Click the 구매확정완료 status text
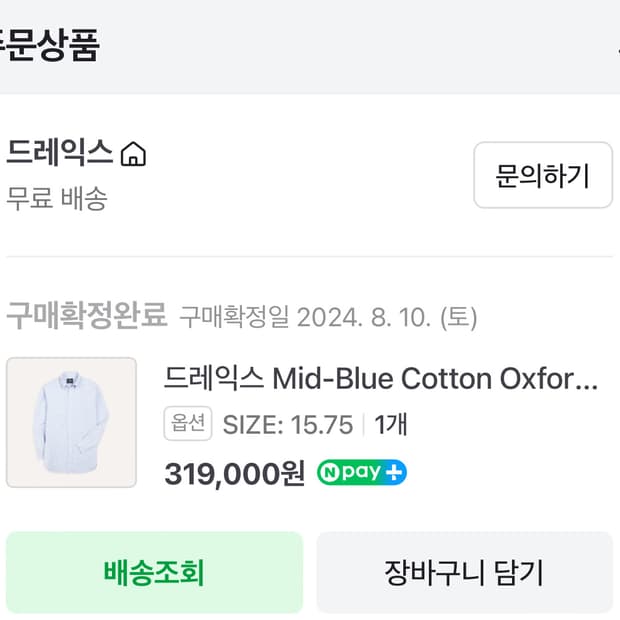The width and height of the screenshot is (620, 620). click(86, 316)
